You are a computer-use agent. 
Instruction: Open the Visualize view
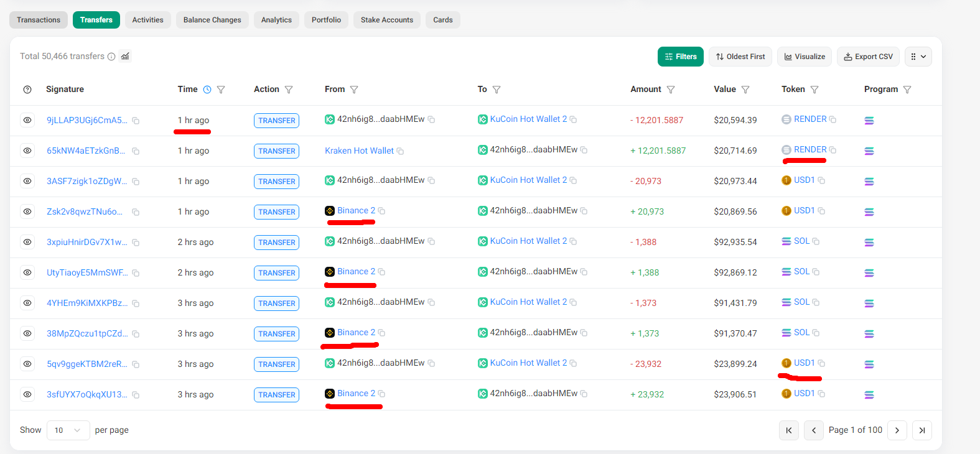805,57
